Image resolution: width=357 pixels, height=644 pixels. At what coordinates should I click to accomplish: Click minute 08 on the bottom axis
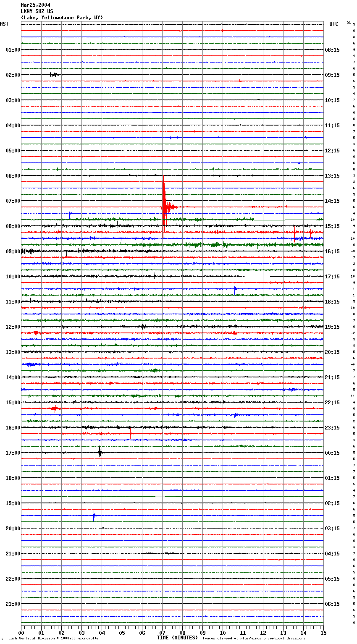pyautogui.click(x=183, y=633)
